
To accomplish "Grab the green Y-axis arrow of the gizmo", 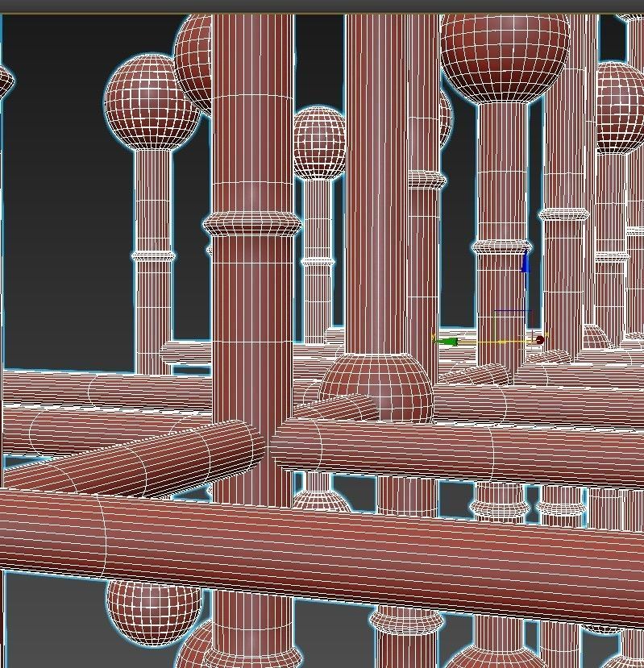I will (447, 341).
